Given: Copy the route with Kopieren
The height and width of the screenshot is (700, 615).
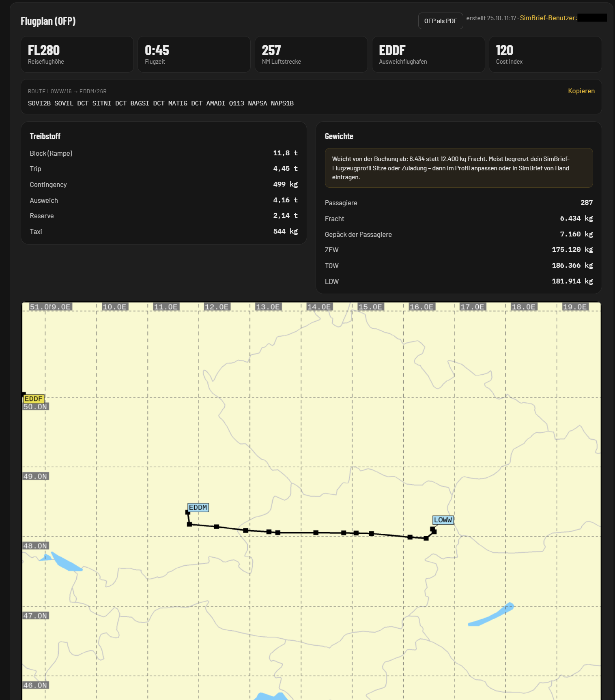Looking at the screenshot, I should click(581, 91).
